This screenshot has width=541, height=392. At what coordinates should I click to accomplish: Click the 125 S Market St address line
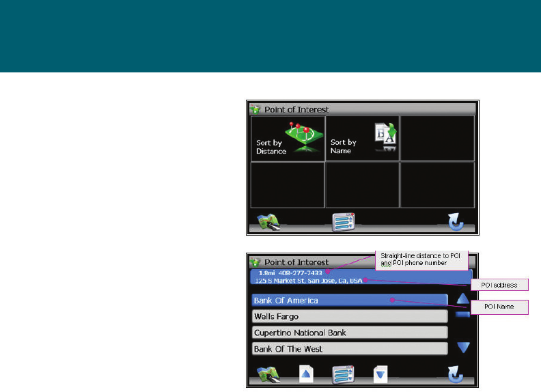[309, 281]
